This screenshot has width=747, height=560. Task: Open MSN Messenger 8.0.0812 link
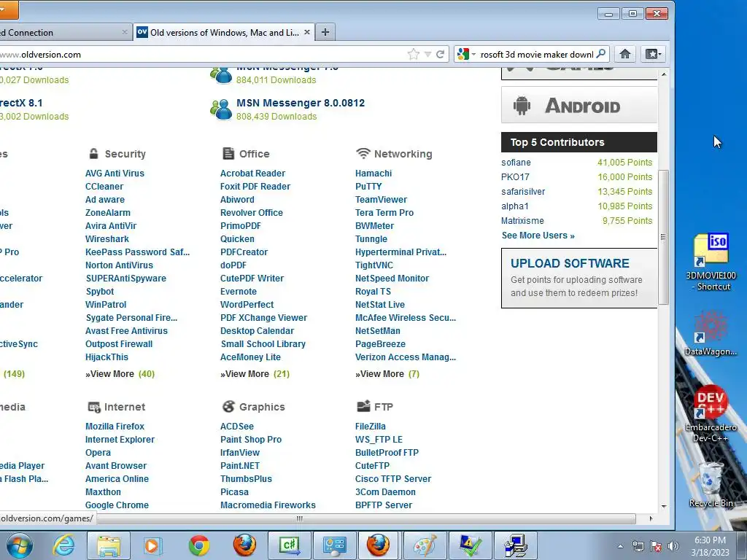pos(301,103)
